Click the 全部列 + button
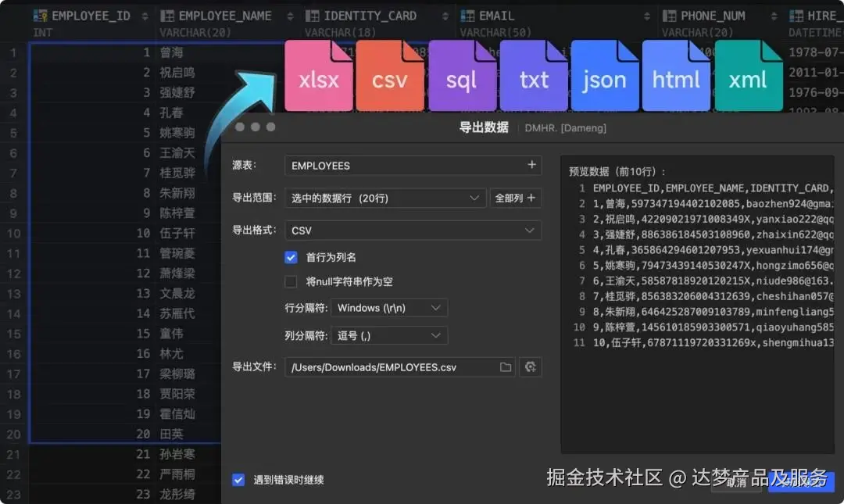844x504 pixels. pos(515,198)
